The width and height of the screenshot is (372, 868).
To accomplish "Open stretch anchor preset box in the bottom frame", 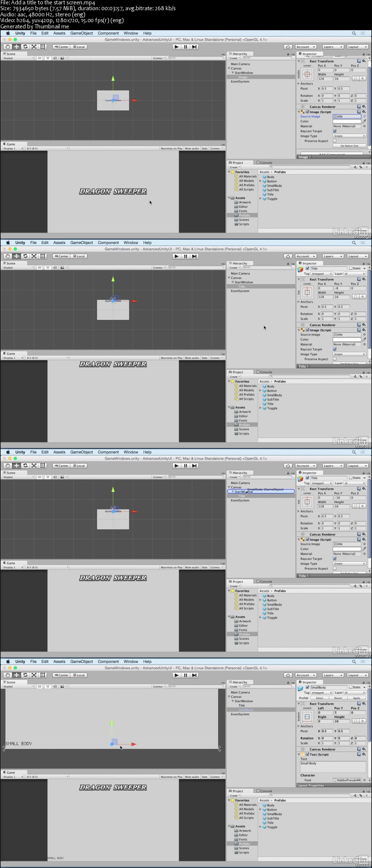I will tap(307, 716).
